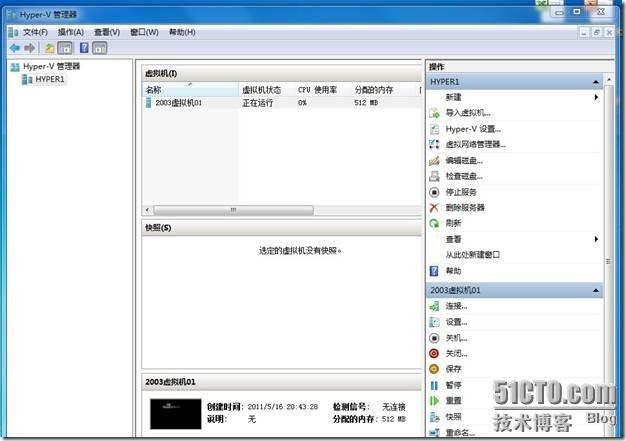Click the 连接... action text
626x441 pixels.
[x=456, y=306]
